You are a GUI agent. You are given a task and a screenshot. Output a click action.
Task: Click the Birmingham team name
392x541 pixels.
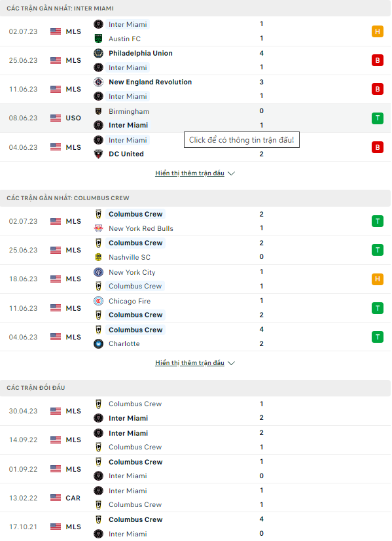point(129,111)
